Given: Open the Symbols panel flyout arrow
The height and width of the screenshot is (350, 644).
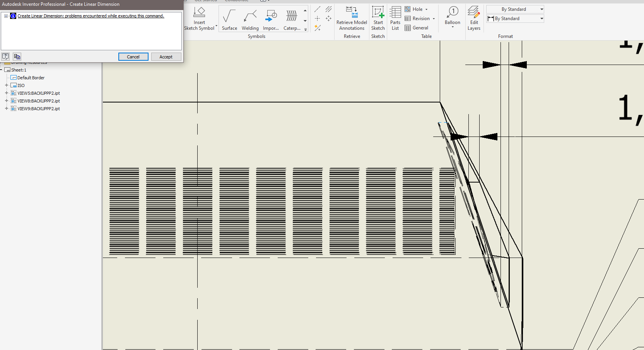Looking at the screenshot, I should [x=305, y=29].
